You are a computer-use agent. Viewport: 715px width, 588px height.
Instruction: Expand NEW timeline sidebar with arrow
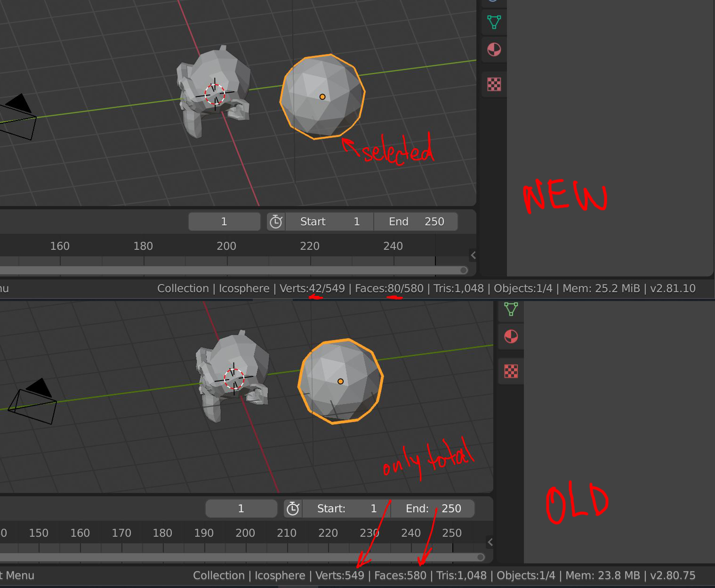pos(473,255)
